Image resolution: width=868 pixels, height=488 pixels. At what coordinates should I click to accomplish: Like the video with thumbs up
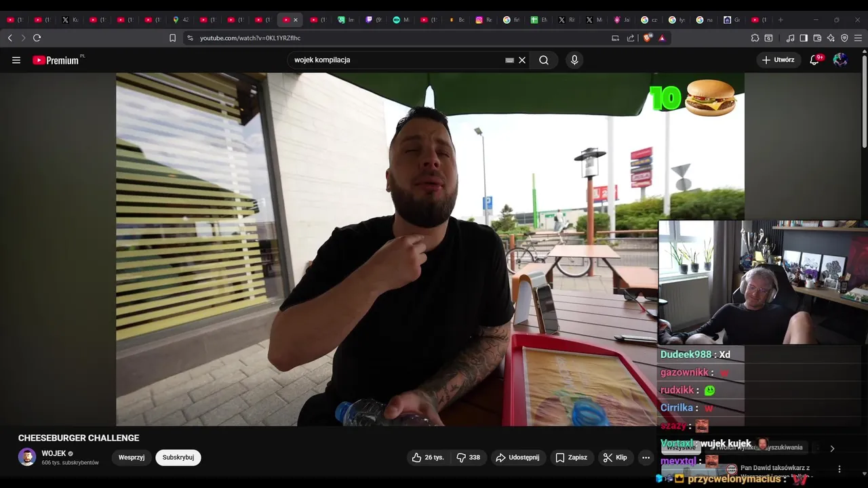(428, 457)
